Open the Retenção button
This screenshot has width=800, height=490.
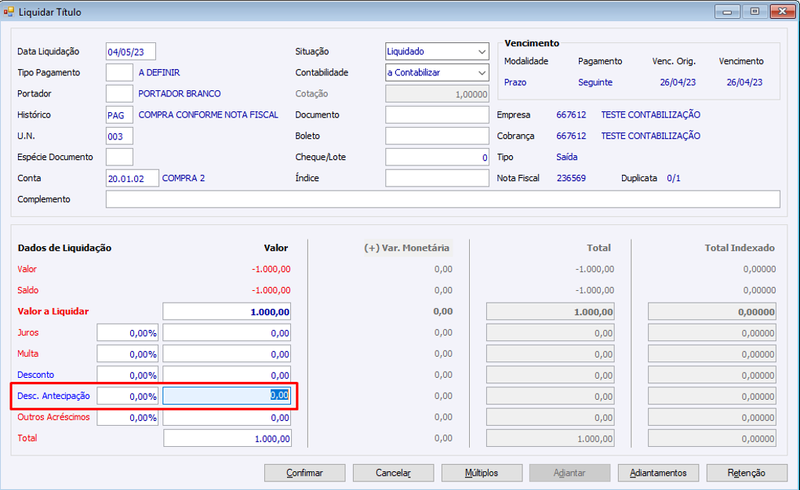click(x=746, y=473)
